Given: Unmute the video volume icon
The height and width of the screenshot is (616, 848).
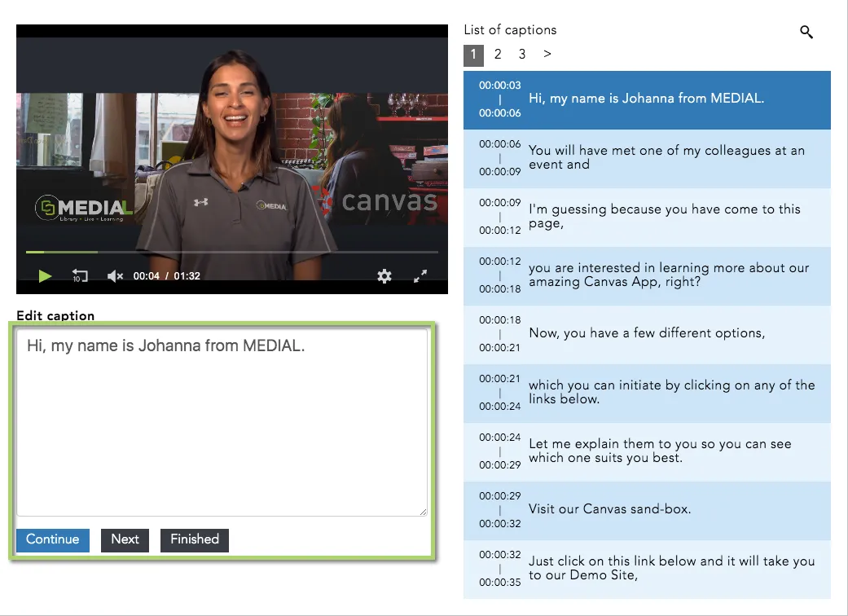Looking at the screenshot, I should (115, 276).
